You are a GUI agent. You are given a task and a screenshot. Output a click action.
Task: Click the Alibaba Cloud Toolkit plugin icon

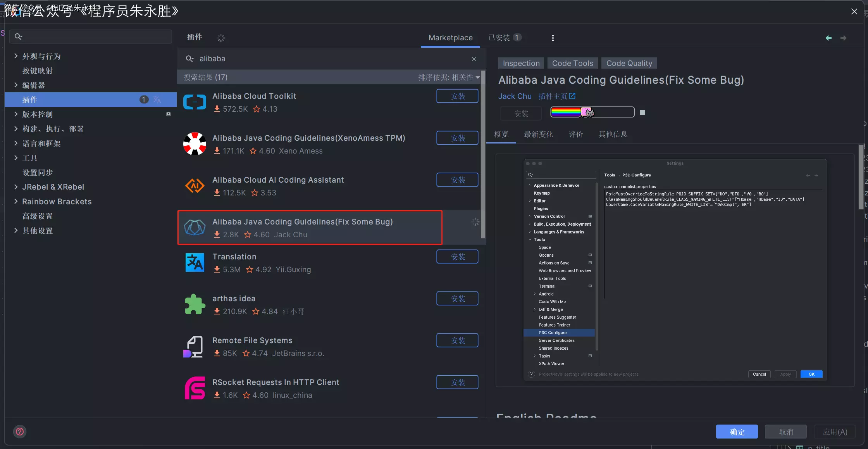click(195, 102)
